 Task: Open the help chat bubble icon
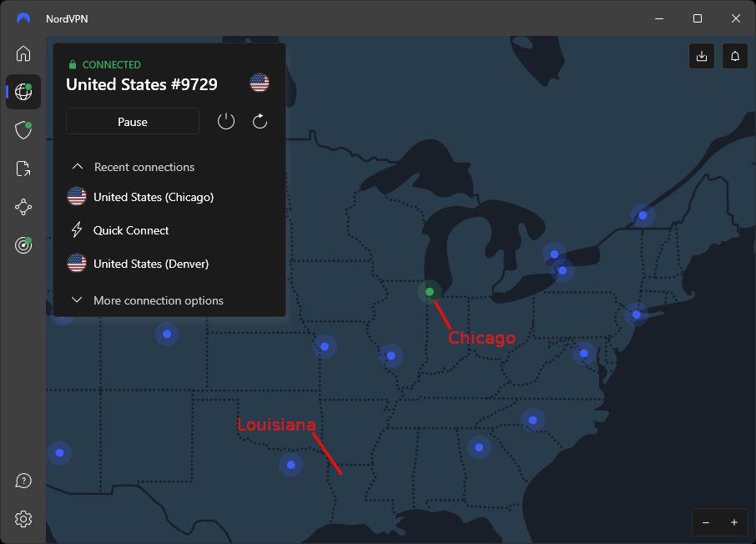click(23, 481)
